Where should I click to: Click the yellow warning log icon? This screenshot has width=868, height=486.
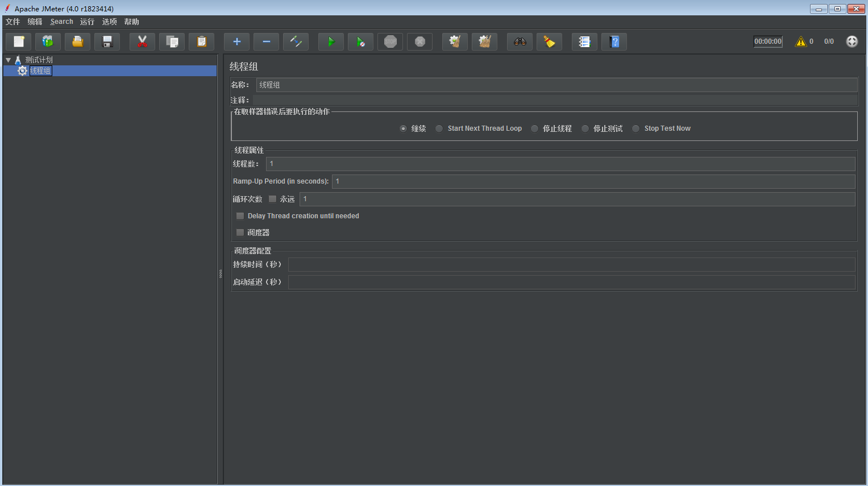tap(801, 41)
